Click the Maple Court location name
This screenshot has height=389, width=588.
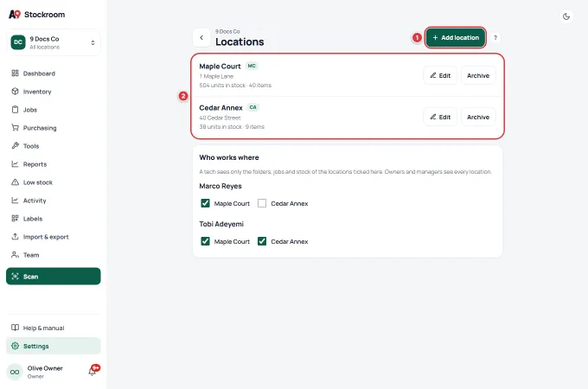[220, 67]
